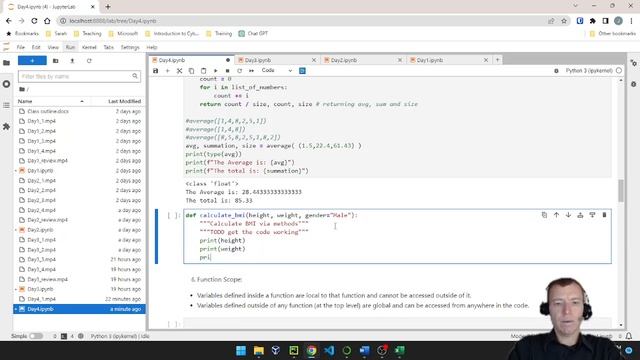
Task: Open the File Browser sidebar folder icon
Action: click(x=6, y=63)
